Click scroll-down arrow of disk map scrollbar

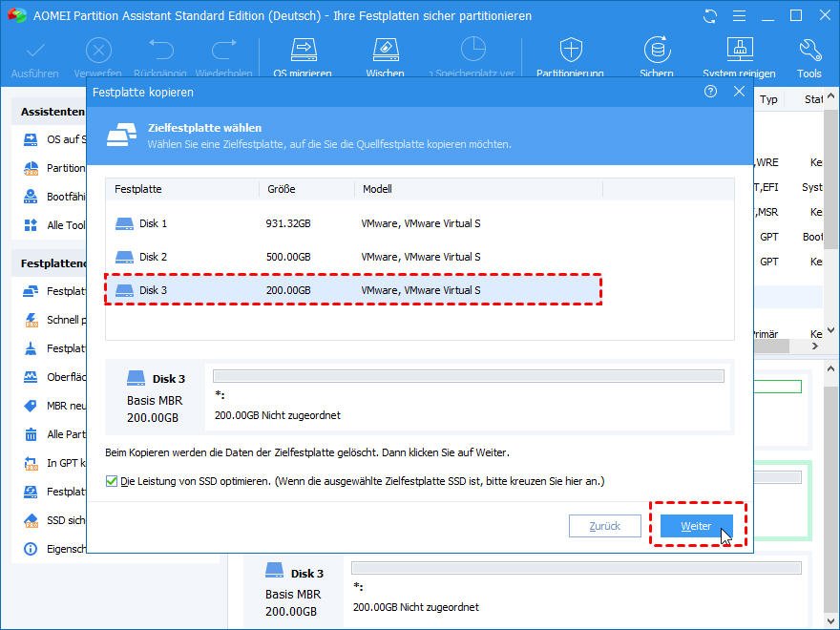click(x=830, y=620)
